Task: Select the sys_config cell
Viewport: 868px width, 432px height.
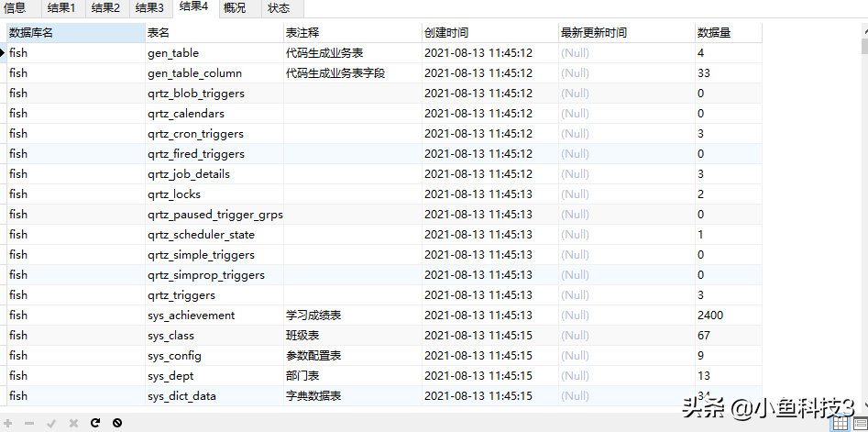Action: point(214,356)
